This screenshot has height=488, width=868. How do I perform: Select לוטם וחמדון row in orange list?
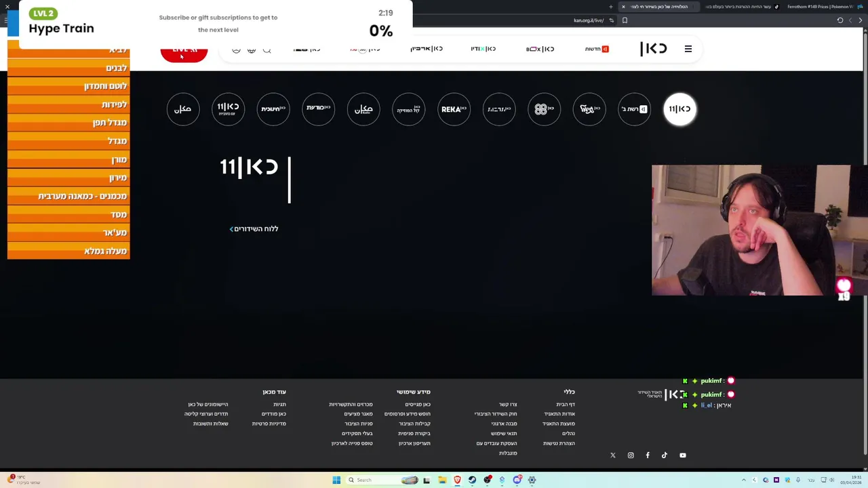(68, 87)
